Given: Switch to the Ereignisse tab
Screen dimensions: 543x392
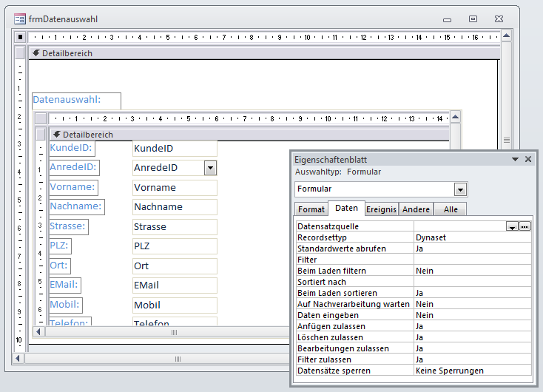Looking at the screenshot, I should [x=382, y=209].
